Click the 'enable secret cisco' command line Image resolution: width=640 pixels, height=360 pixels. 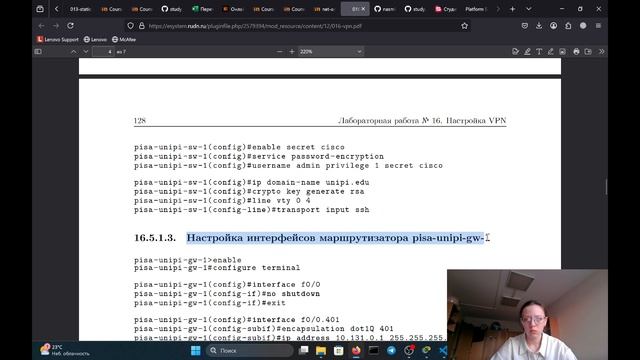coord(239,147)
